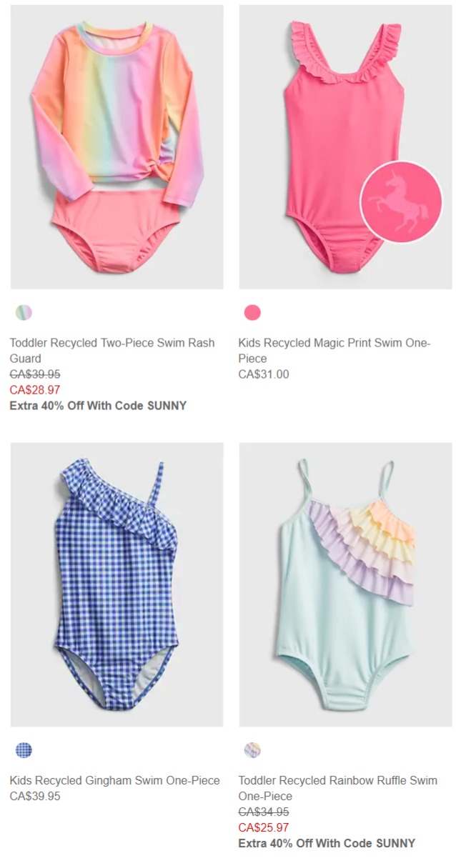This screenshot has height=868, width=456.
Task: Click the crossed-out CA$34.95 original price
Action: (x=264, y=812)
